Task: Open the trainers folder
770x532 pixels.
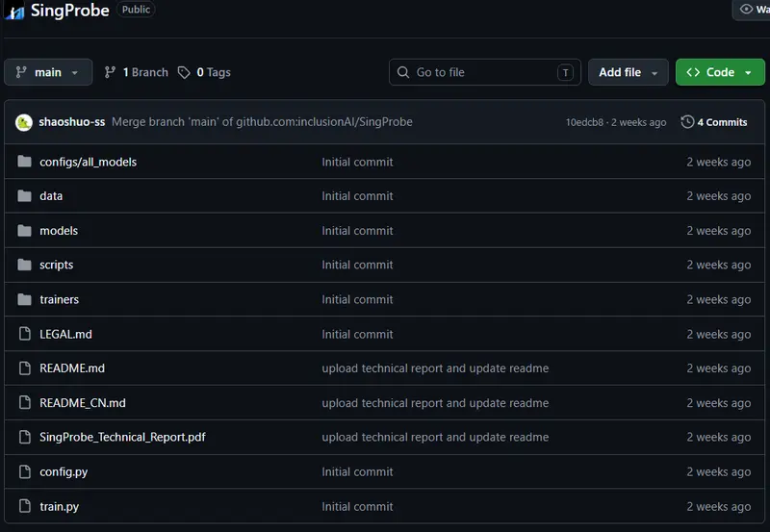Action: (x=59, y=299)
